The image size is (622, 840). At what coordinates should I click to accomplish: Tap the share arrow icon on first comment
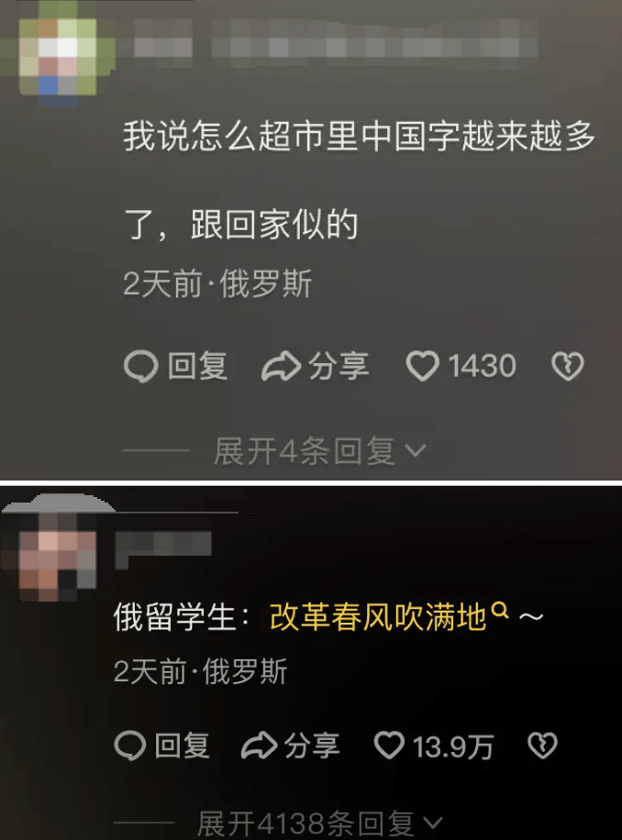coord(281,366)
